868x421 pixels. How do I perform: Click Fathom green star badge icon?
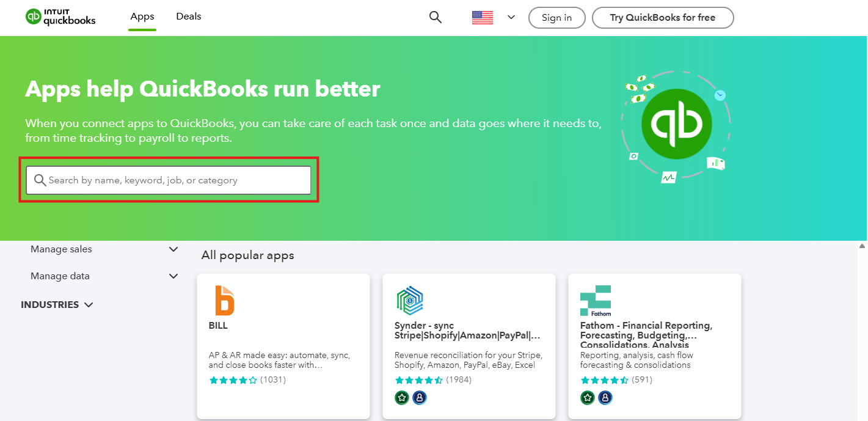coord(588,398)
